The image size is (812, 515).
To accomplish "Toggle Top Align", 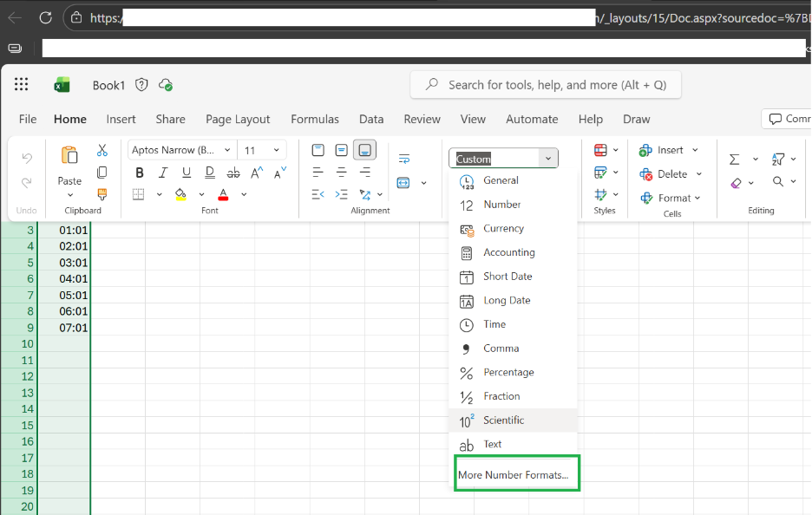I will click(318, 150).
